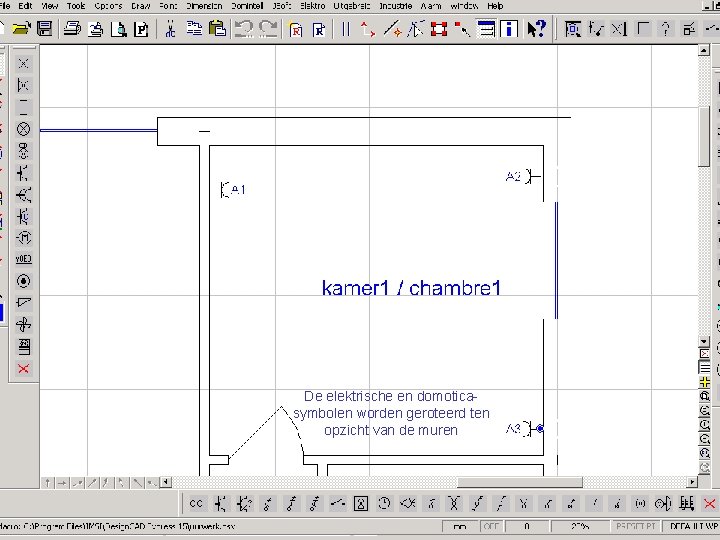This screenshot has height=540, width=720.
Task: Select the concentric circle symbol in left toolbar
Action: [x=23, y=281]
